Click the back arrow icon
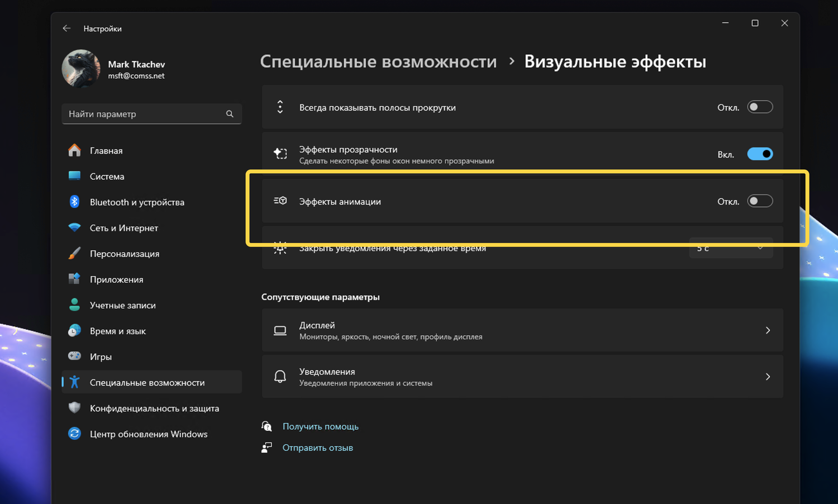 (67, 28)
